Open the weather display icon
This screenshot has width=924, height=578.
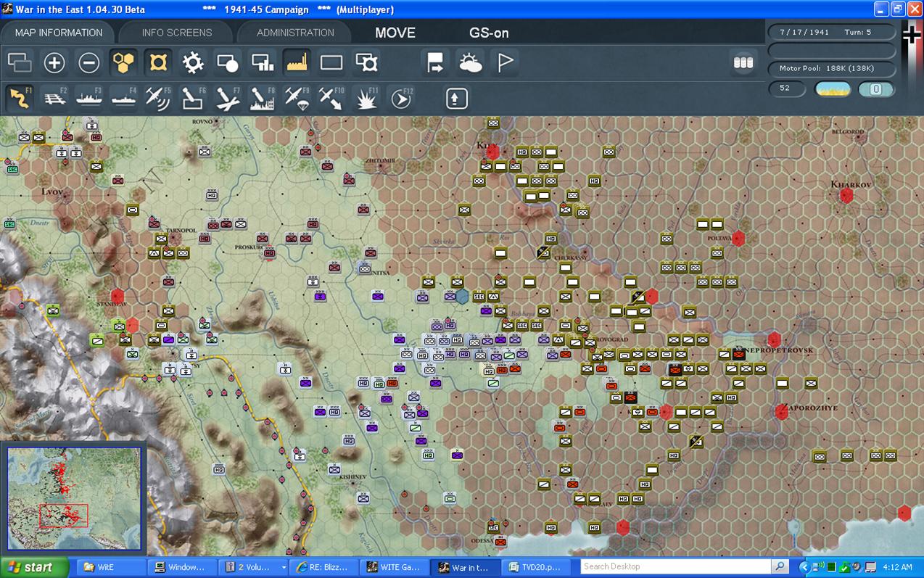[470, 62]
